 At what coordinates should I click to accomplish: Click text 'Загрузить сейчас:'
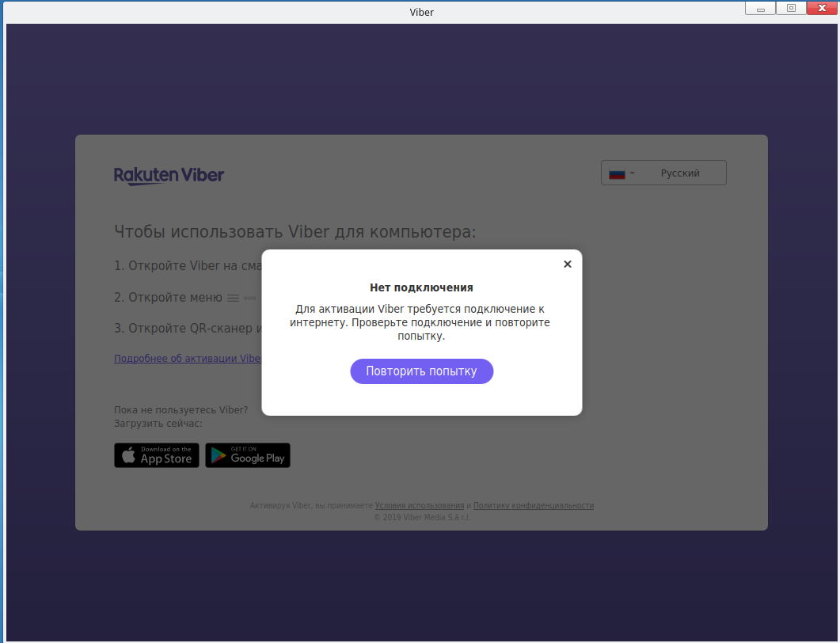(x=158, y=424)
